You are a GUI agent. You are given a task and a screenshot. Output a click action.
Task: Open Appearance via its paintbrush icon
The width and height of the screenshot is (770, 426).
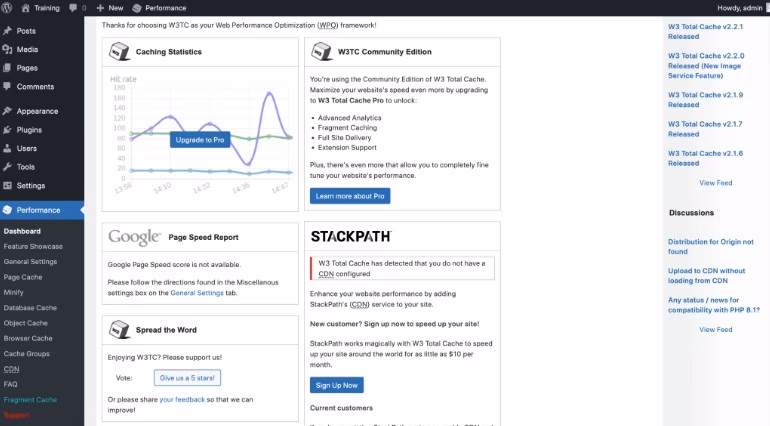[x=8, y=111]
